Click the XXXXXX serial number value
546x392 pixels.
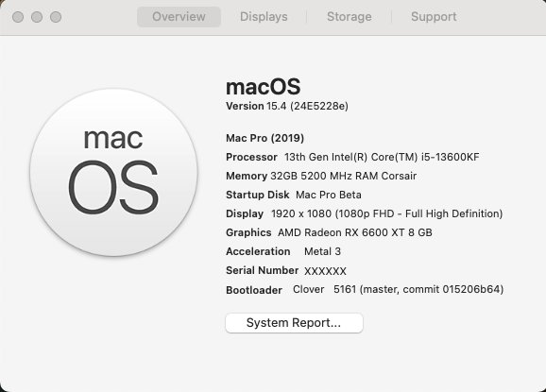click(325, 271)
